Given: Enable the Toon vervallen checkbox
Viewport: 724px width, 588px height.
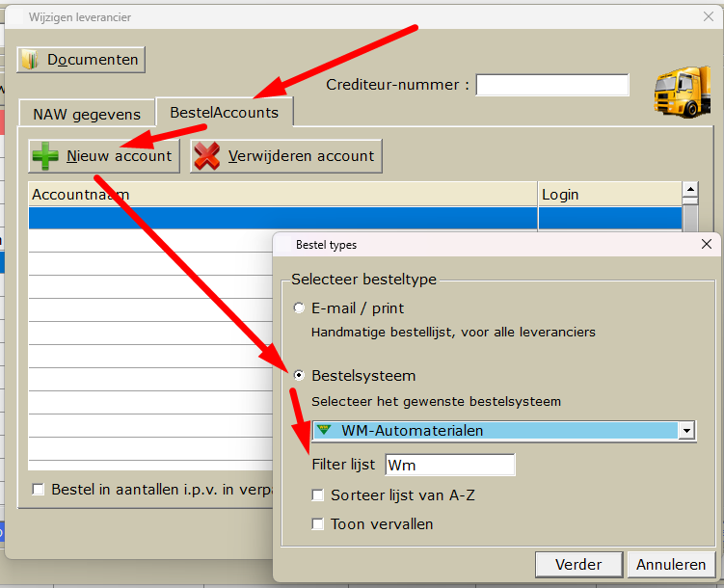Looking at the screenshot, I should pos(318,524).
